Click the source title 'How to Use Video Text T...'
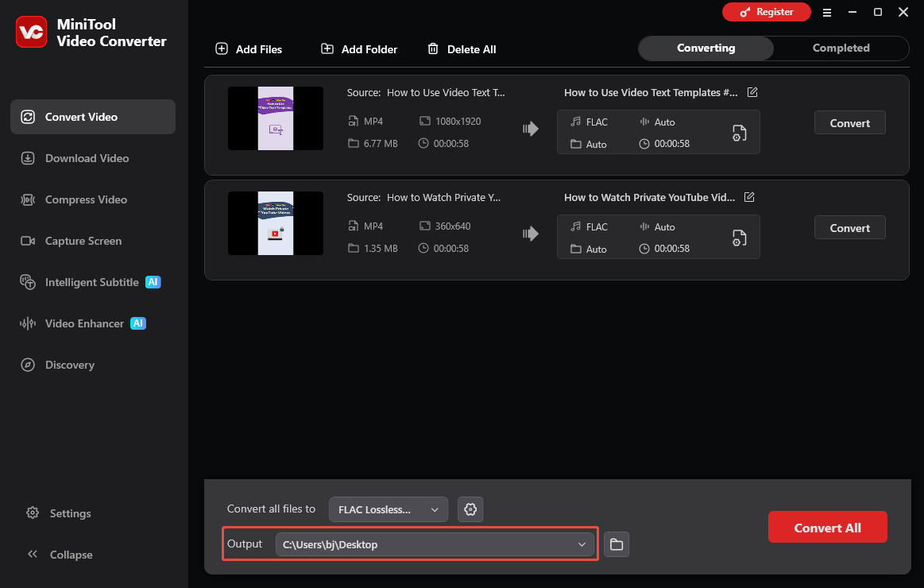 coord(446,92)
